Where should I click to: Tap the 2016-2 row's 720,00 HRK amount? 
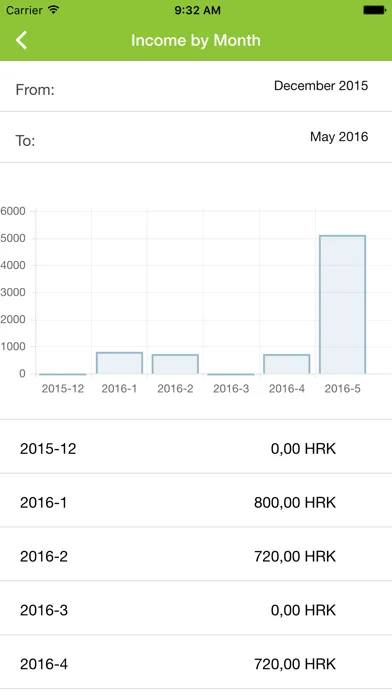pos(295,556)
